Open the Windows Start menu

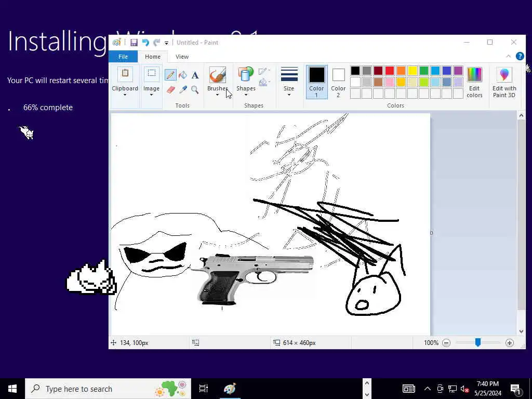(12, 389)
